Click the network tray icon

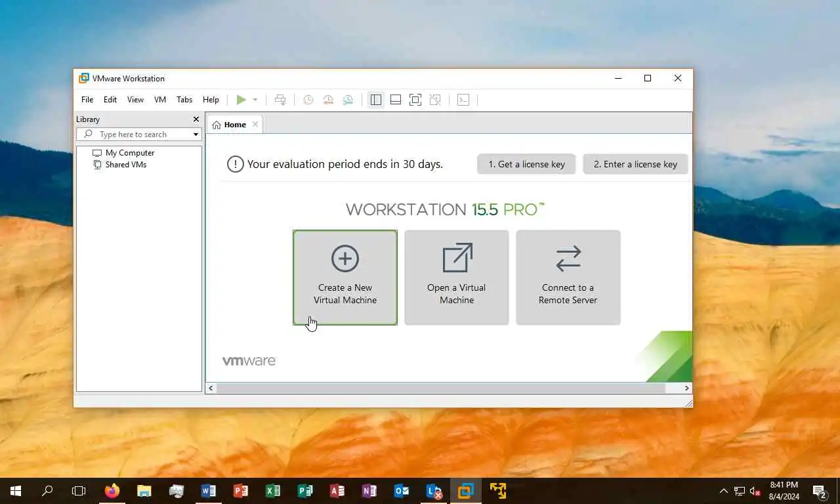coord(740,491)
